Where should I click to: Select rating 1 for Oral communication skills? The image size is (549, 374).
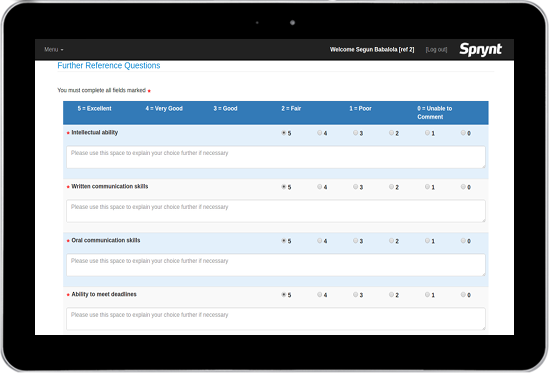[428, 241]
